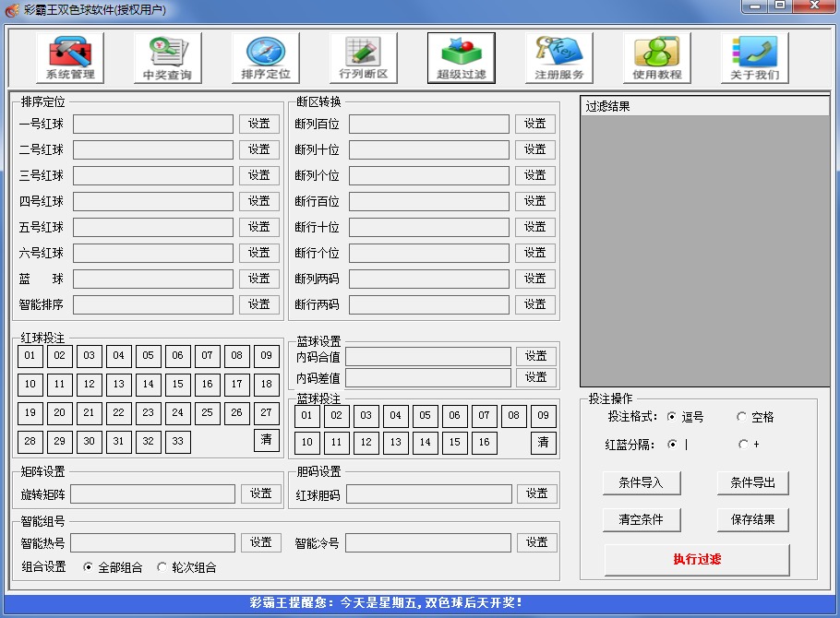Screen dimensions: 840x618
Task: Open 设置 next to 旋转矩阵
Action: 260,493
